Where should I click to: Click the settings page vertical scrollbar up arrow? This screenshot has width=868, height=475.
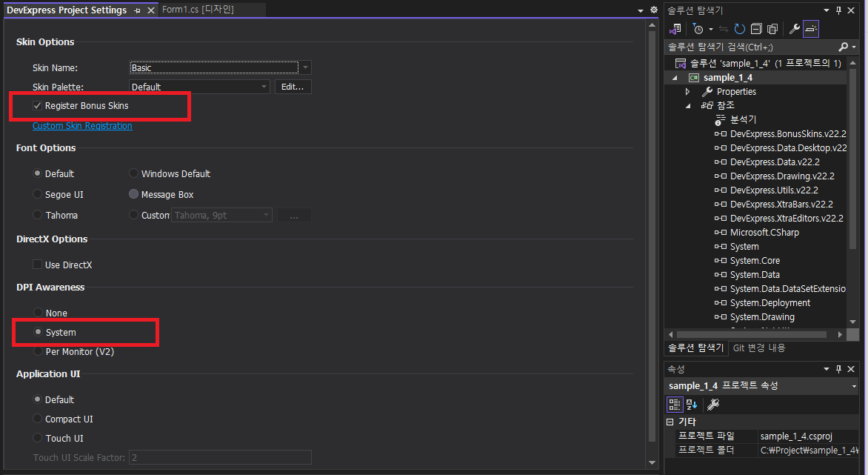click(x=652, y=25)
